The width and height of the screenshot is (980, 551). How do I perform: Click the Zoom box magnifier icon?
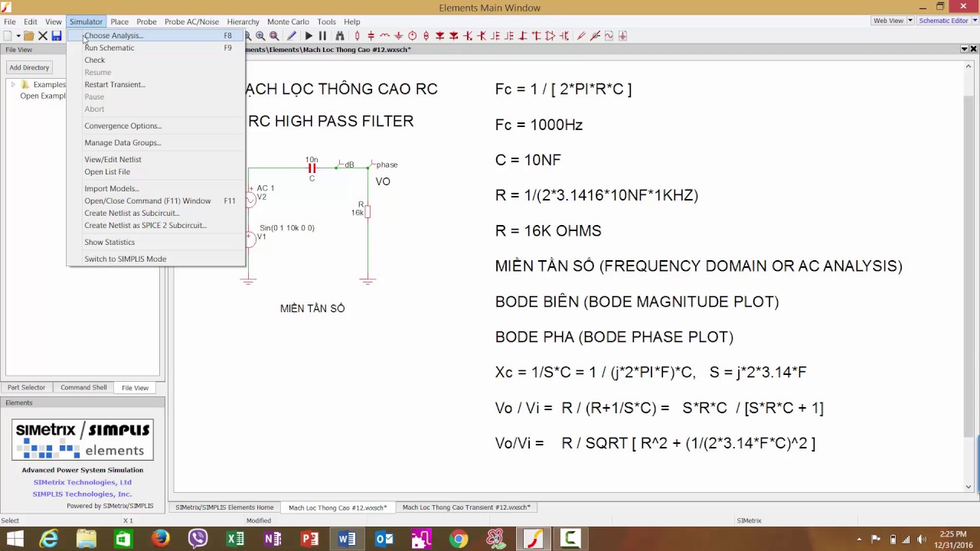click(x=274, y=36)
